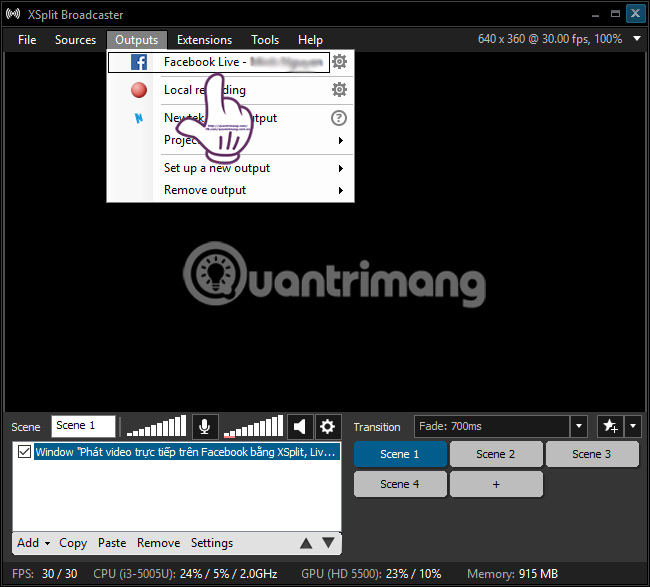Image resolution: width=650 pixels, height=587 pixels.
Task: Mute the speaker audio
Action: point(299,427)
